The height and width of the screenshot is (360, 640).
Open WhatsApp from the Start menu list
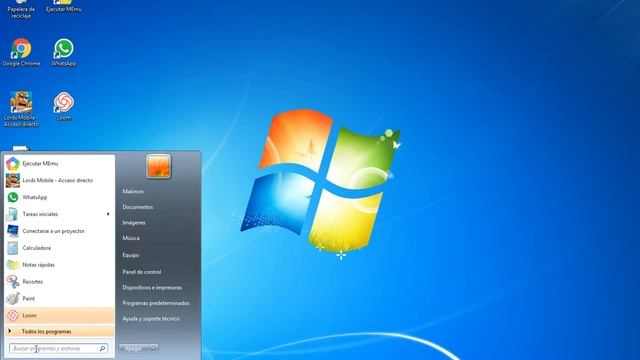59,197
